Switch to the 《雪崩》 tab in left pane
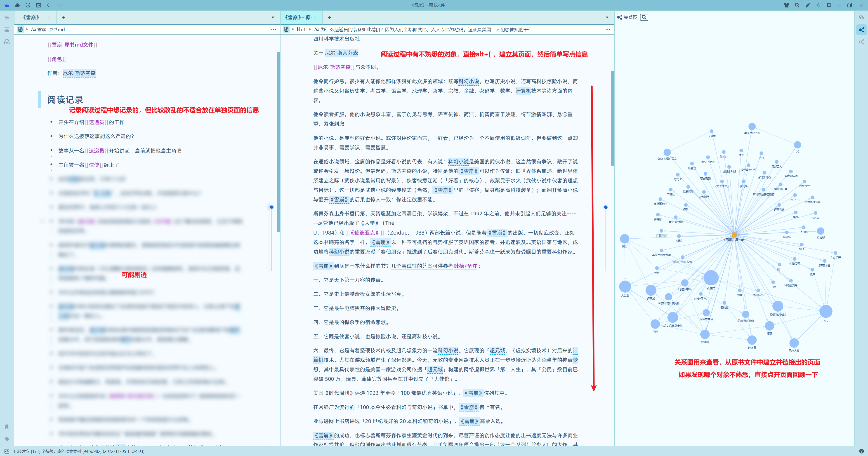Viewport: 868px width, 456px height. pyautogui.click(x=31, y=18)
